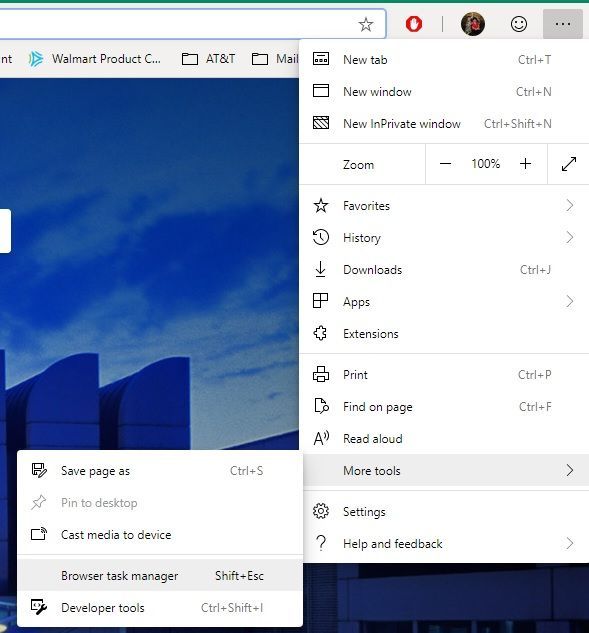
Task: Click the Find on page icon
Action: point(321,406)
